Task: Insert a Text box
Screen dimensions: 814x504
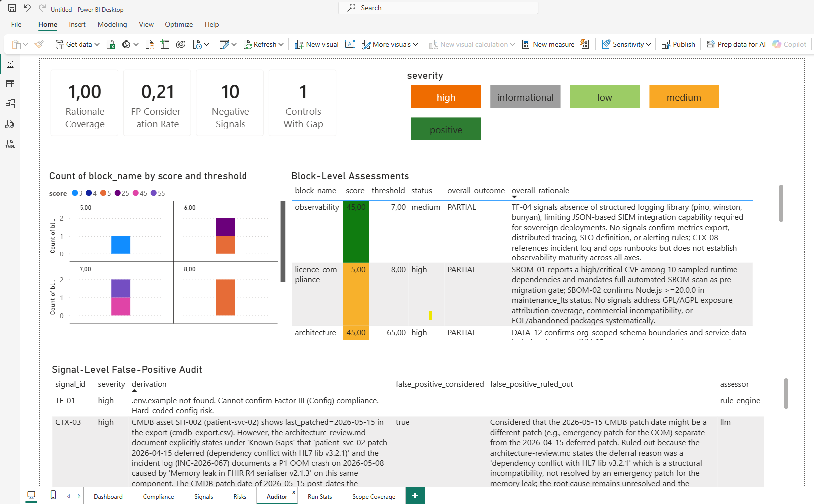Action: tap(350, 44)
